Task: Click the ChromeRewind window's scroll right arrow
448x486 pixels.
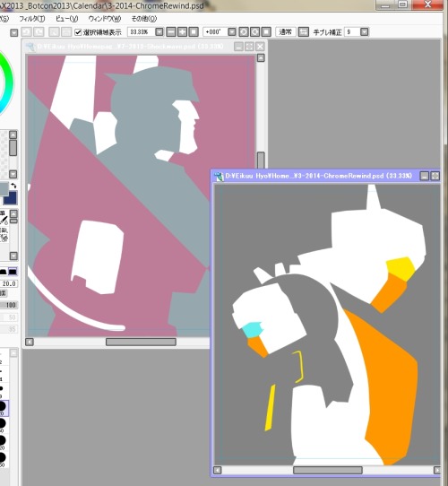Action: click(x=437, y=470)
